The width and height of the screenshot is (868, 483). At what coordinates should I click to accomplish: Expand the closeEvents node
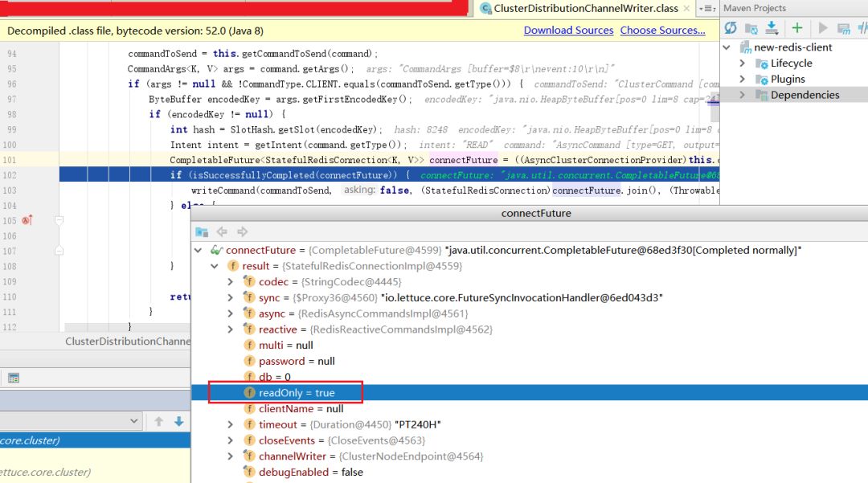tap(231, 440)
